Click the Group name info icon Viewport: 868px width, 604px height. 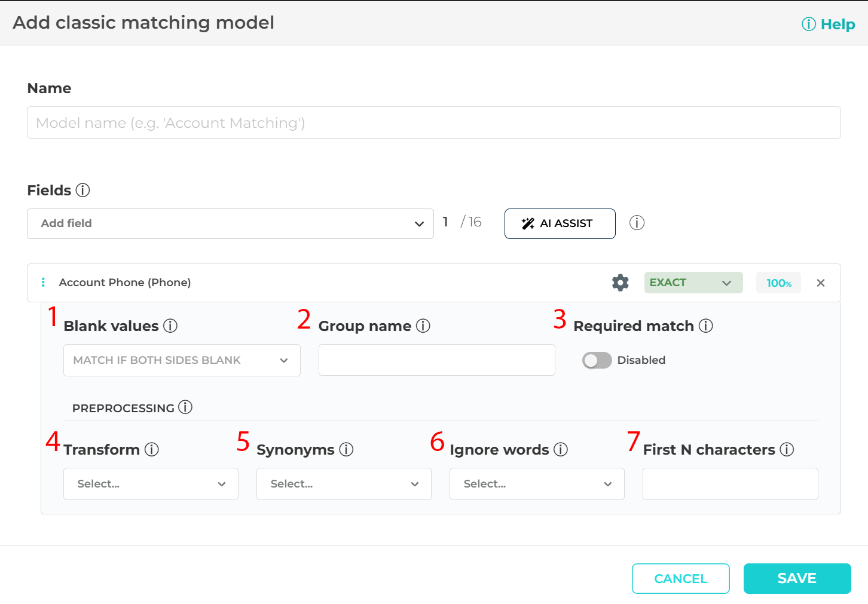(423, 326)
